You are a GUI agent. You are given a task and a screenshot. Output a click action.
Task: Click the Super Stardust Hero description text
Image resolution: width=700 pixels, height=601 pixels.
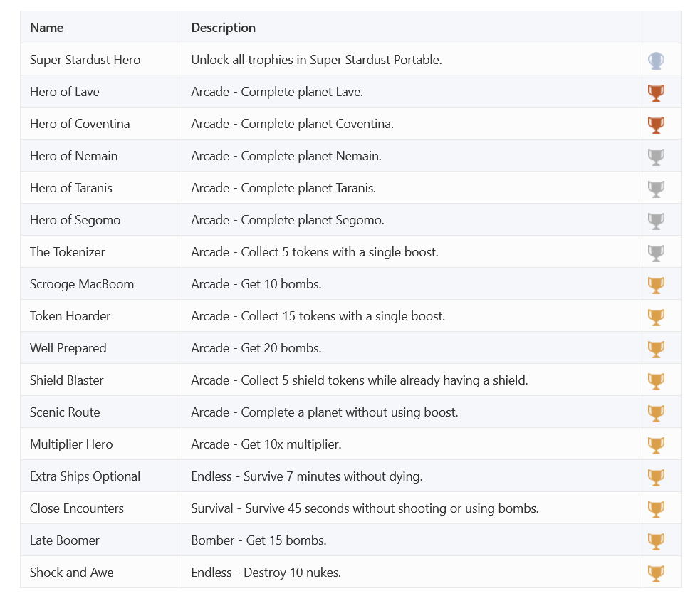[316, 60]
